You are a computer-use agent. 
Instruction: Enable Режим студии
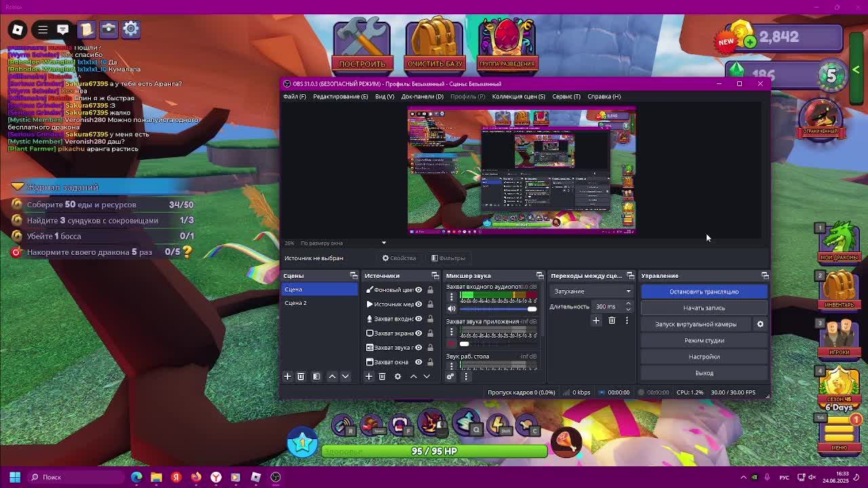pyautogui.click(x=704, y=340)
